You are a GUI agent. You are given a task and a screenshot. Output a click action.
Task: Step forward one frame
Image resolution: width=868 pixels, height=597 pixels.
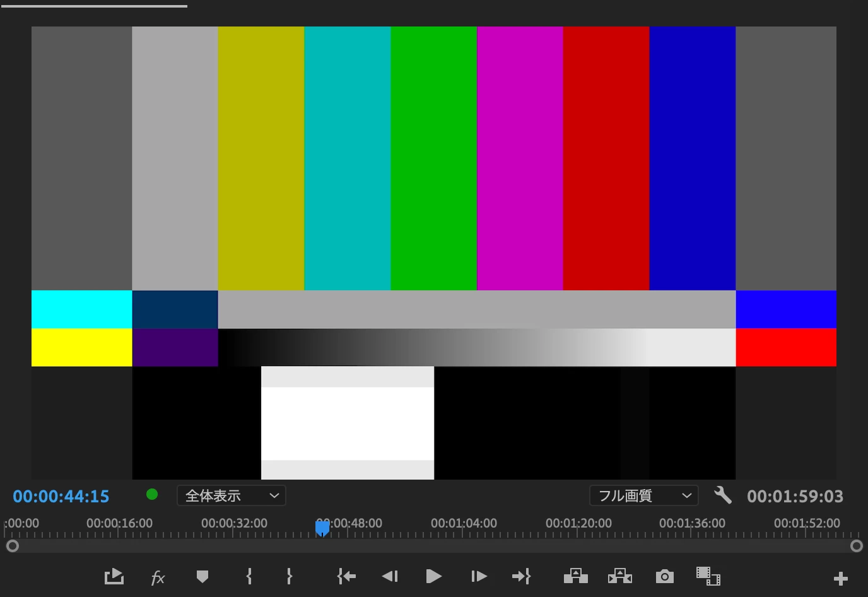[x=478, y=576]
